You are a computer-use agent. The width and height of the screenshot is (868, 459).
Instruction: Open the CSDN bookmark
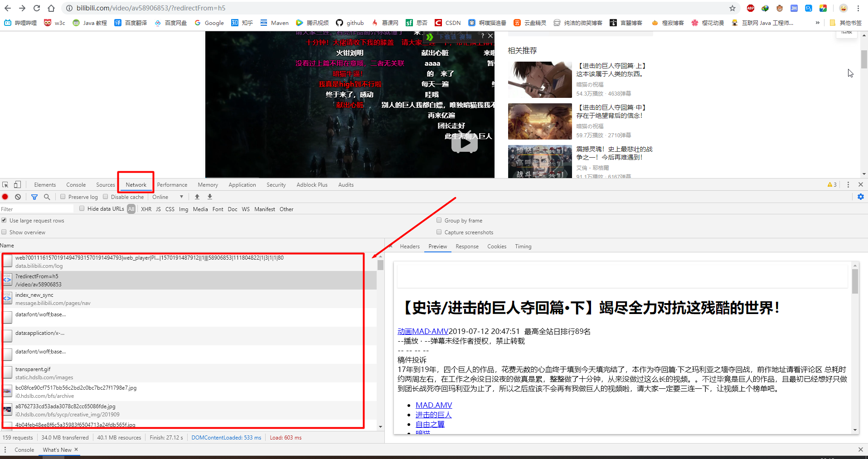pyautogui.click(x=448, y=23)
